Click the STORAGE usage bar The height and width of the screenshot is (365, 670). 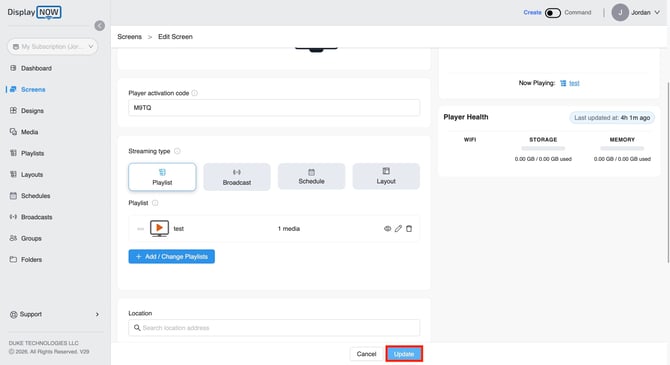click(x=543, y=148)
